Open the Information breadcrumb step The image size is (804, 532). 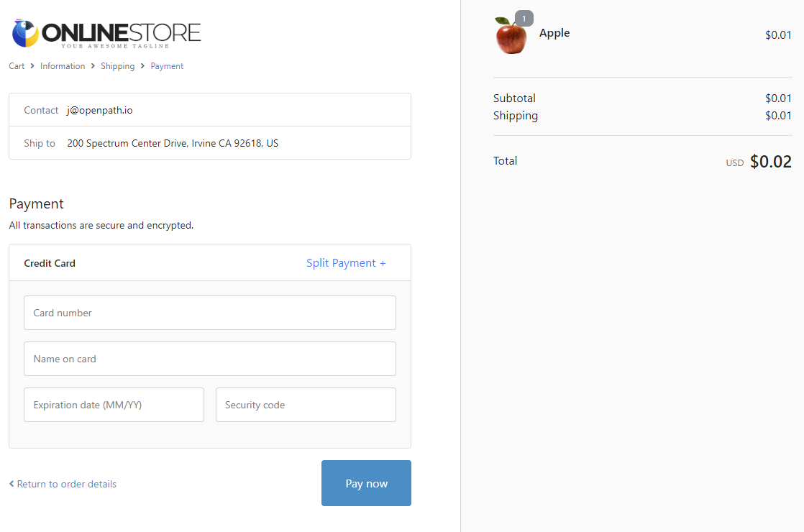point(63,66)
